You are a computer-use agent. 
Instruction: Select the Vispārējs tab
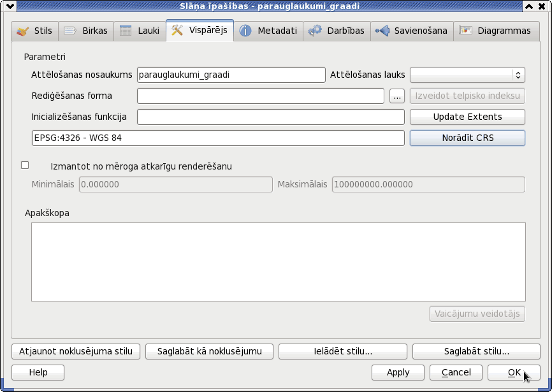(200, 30)
